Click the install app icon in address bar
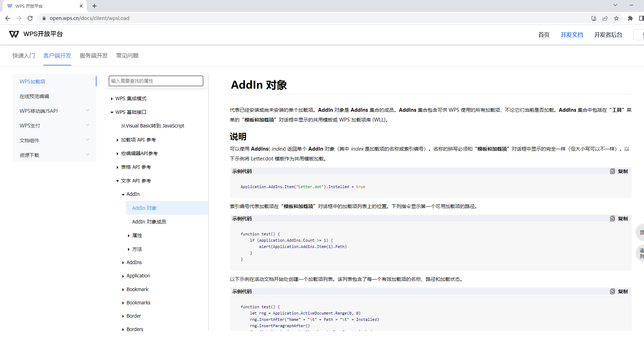Image resolution: width=644 pixels, height=338 pixels. [x=594, y=18]
